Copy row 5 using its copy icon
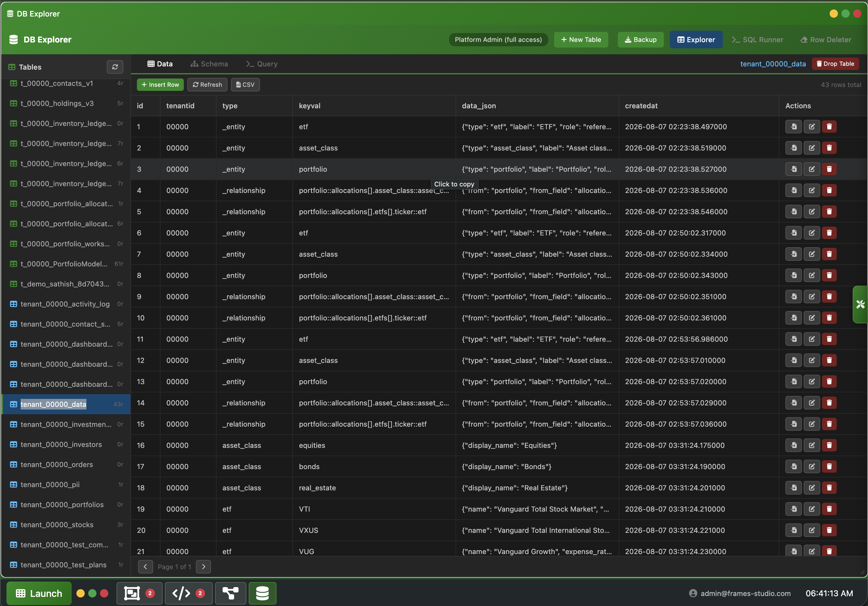 pos(794,212)
